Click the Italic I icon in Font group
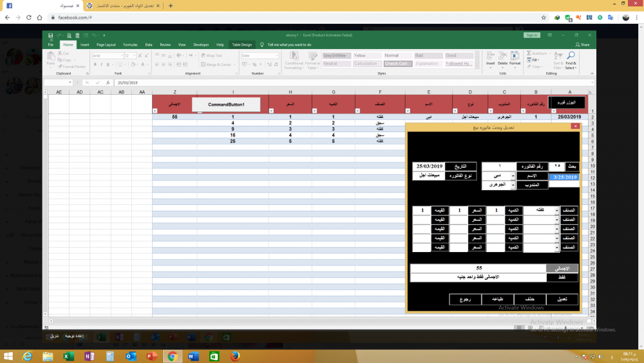644x363 pixels. (x=101, y=64)
